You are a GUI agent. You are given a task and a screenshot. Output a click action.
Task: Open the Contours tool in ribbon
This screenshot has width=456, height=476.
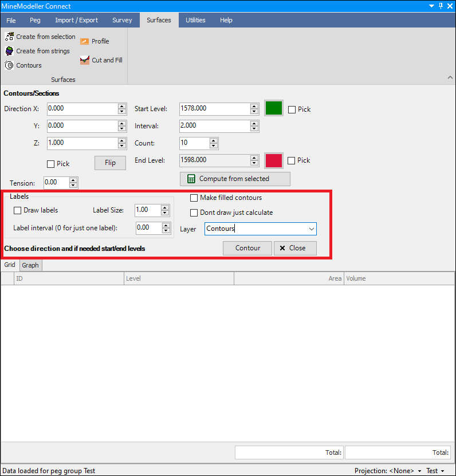tap(9, 65)
